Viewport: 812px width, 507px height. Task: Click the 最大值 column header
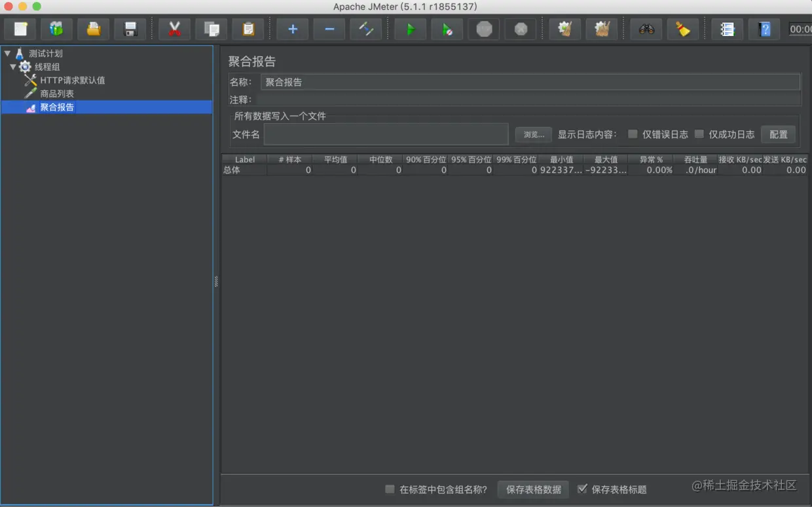(x=606, y=159)
